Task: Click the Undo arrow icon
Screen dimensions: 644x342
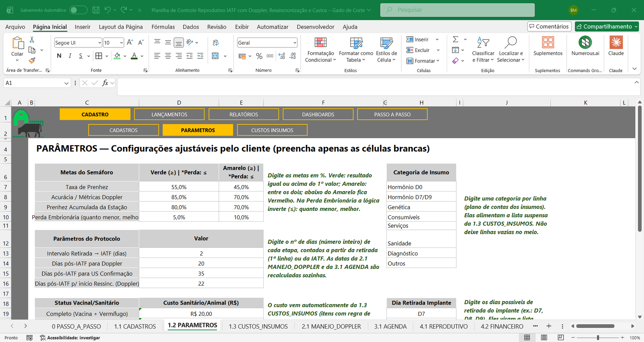Action: (x=107, y=10)
